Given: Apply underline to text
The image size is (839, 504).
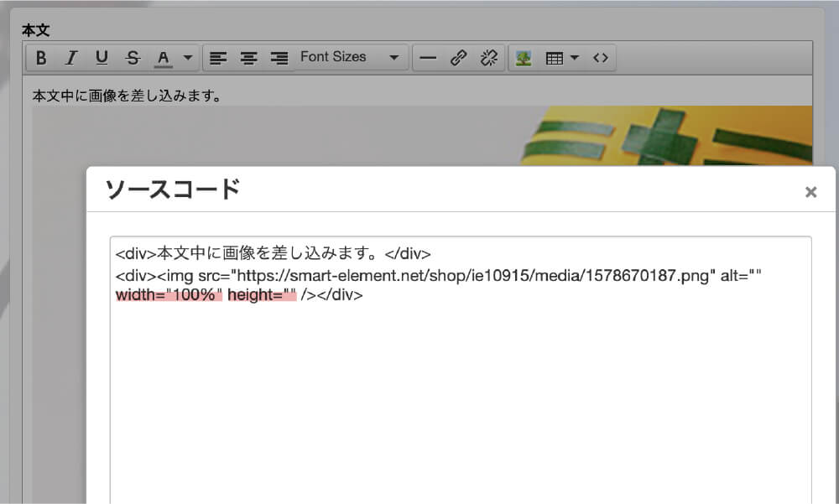Looking at the screenshot, I should pyautogui.click(x=102, y=58).
